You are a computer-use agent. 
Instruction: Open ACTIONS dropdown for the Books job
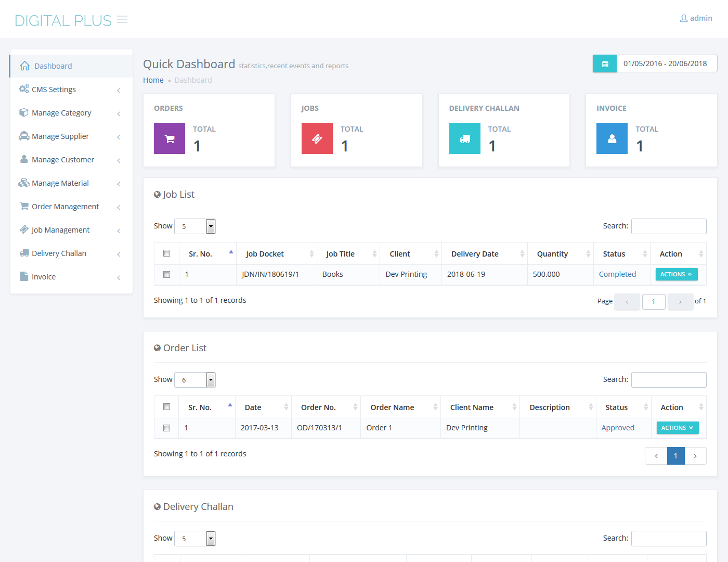677,274
